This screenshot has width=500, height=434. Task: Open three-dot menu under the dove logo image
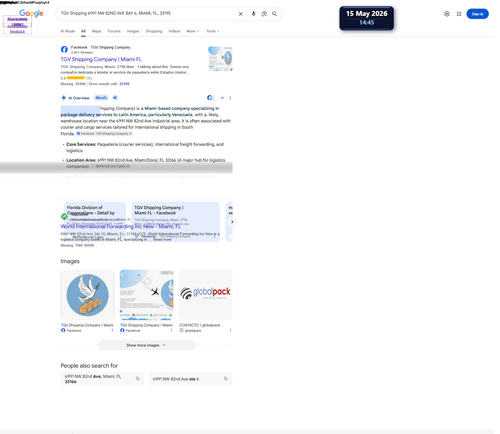[x=112, y=330]
